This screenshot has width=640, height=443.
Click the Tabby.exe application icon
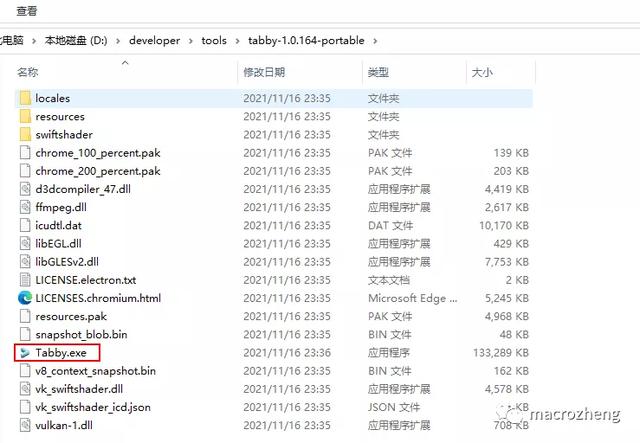point(25,352)
